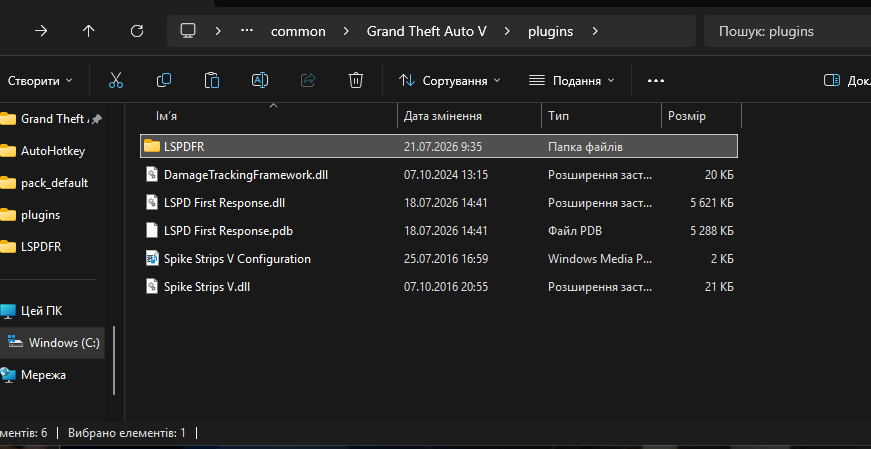Select the Spike Strips V.dll file
This screenshot has height=449, width=871.
pos(439,287)
